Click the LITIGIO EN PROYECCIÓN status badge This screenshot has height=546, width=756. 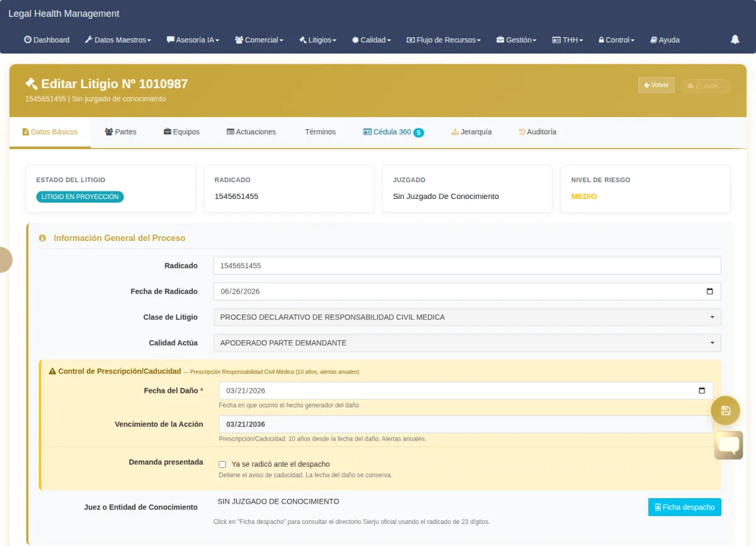[80, 196]
